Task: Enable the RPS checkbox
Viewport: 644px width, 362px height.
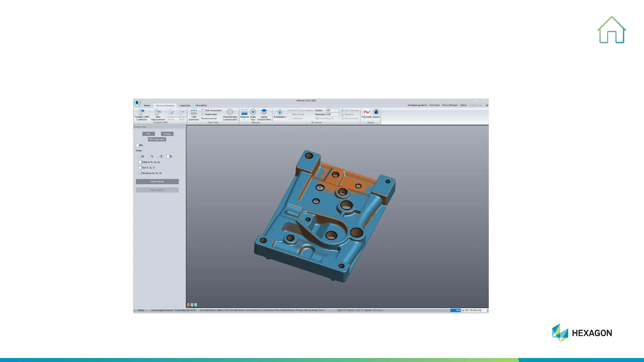Action: click(137, 145)
